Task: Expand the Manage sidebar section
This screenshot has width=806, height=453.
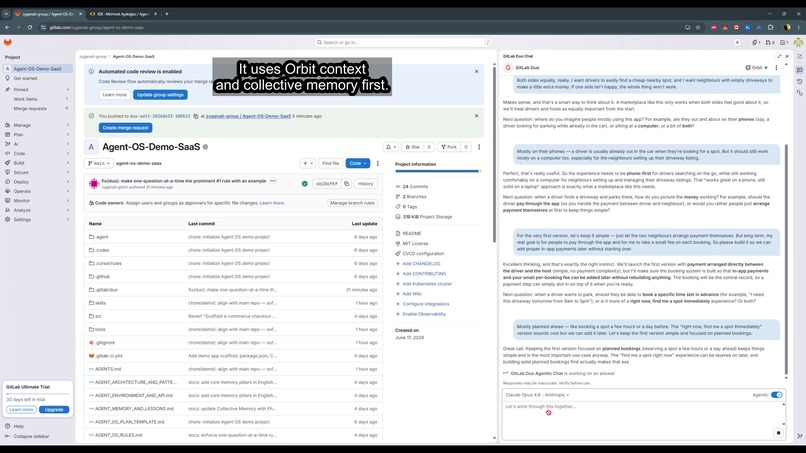Action: coord(37,125)
